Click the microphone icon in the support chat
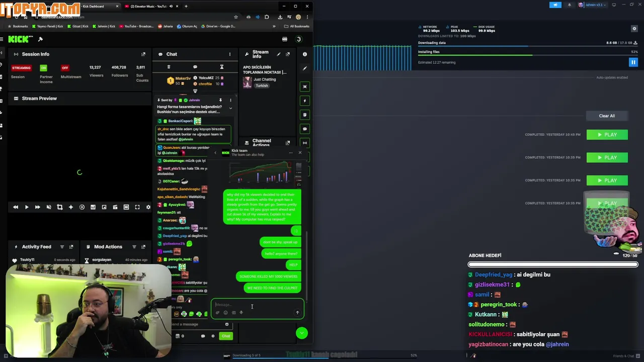Screen dimensions: 644x362 [241, 313]
